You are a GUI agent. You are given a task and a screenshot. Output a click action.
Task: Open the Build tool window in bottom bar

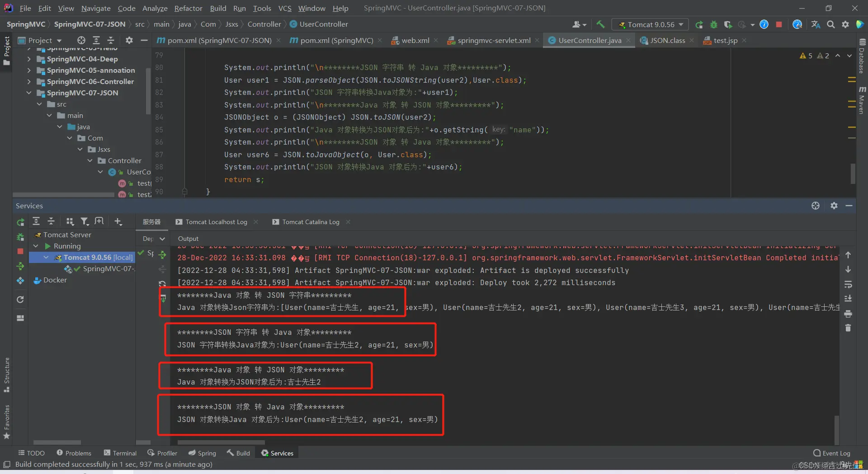pos(238,453)
